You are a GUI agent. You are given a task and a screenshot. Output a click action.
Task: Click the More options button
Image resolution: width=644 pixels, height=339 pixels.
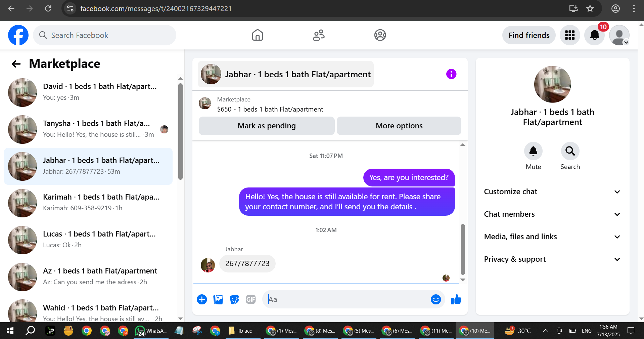(399, 126)
